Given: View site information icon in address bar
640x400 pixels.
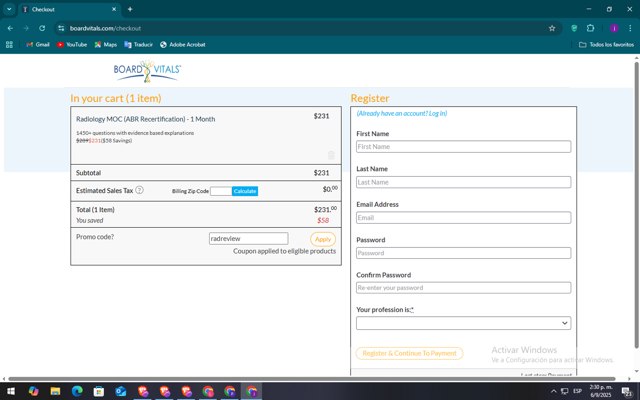Looking at the screenshot, I should click(x=61, y=28).
